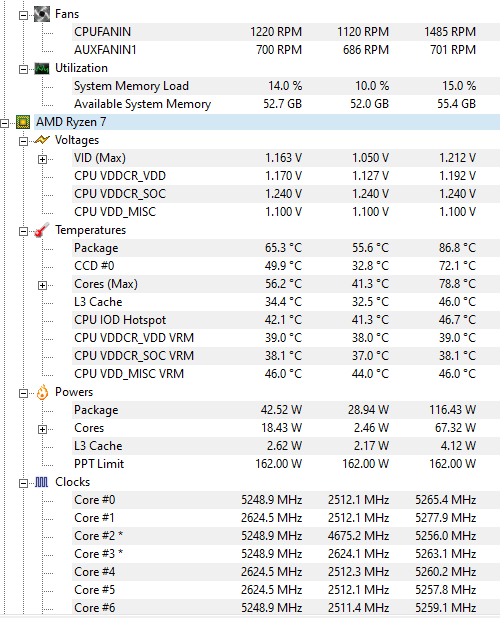Click the Utilization graph icon
The image size is (500, 618).
pos(42,69)
